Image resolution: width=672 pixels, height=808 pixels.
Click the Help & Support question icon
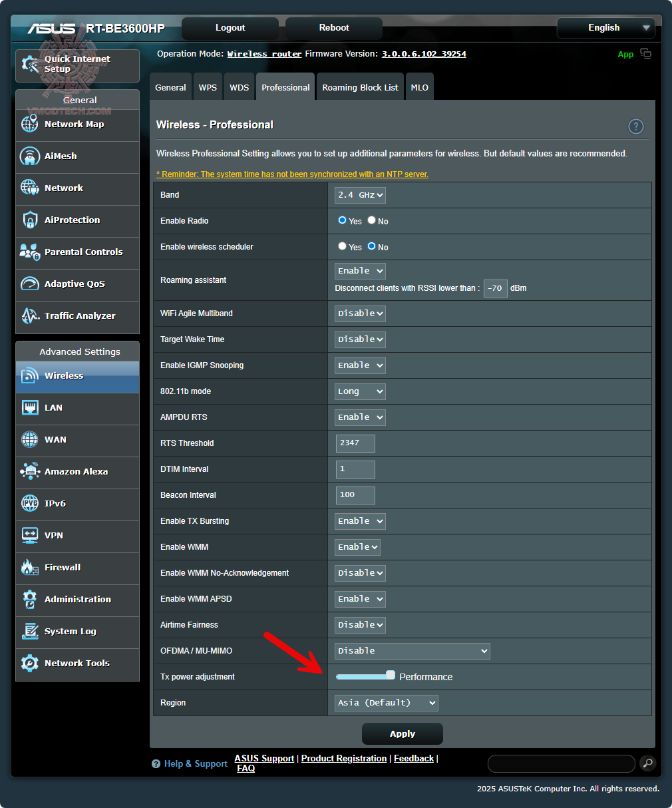pyautogui.click(x=156, y=764)
